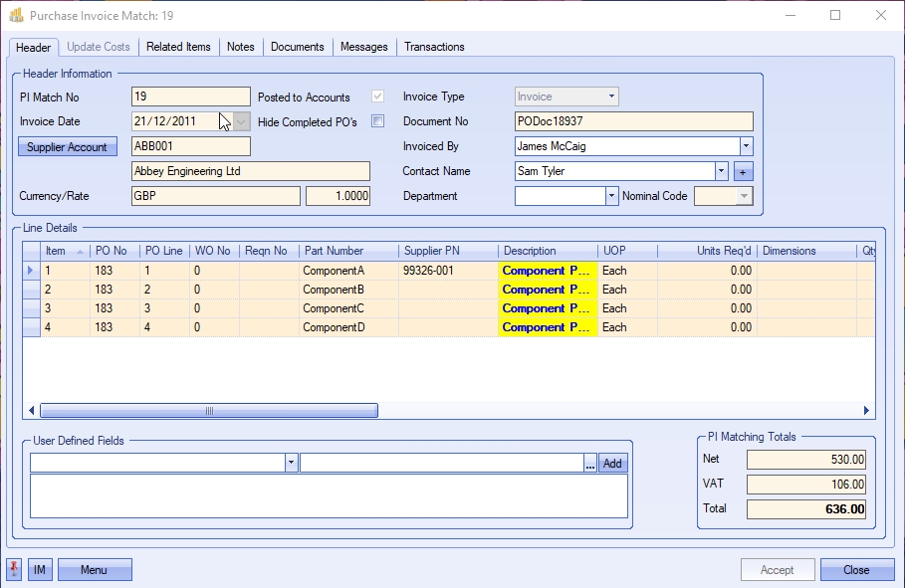Click the Supplier Account button
Viewport: 905px width, 588px height.
[68, 147]
